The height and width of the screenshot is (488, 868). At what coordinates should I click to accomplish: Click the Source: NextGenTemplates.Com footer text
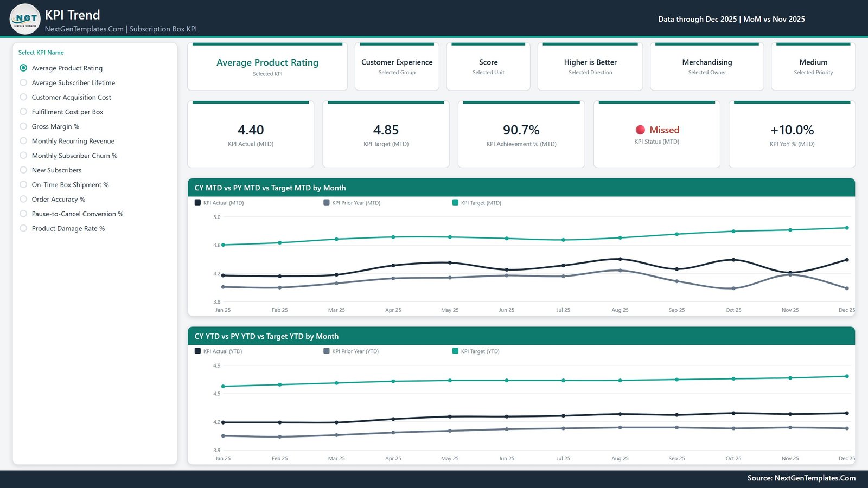tap(801, 478)
